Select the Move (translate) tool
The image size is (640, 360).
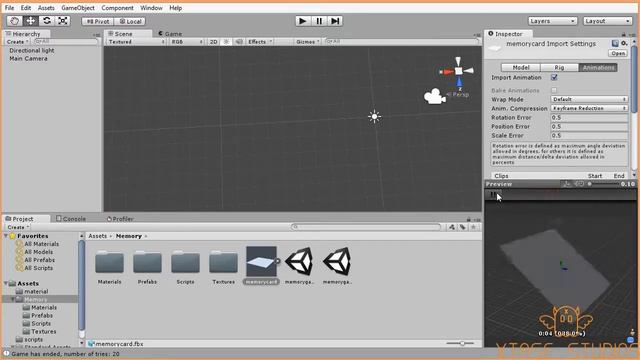[31, 21]
